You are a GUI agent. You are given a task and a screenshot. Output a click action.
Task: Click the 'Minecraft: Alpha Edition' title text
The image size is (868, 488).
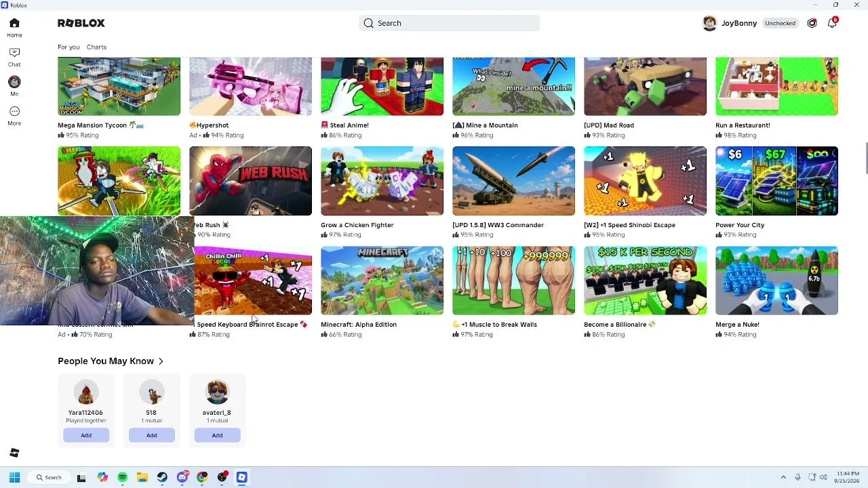pos(359,325)
